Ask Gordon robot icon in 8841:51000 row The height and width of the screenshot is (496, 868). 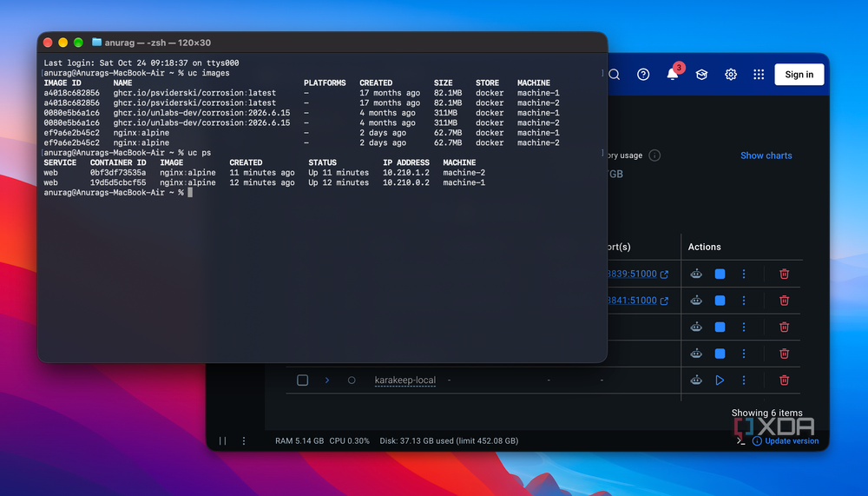(x=696, y=301)
